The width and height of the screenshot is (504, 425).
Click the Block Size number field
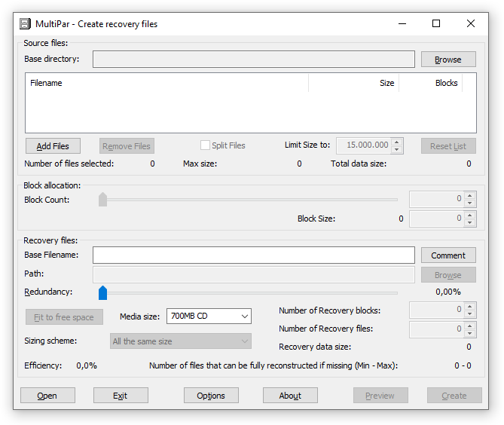(436, 219)
